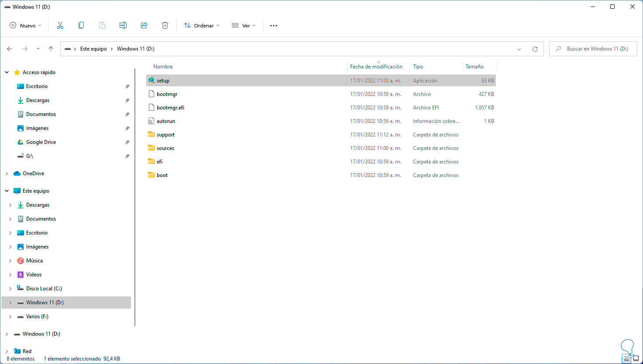Select the boot folder icon
Screen dimensions: 643x364
(x=151, y=175)
